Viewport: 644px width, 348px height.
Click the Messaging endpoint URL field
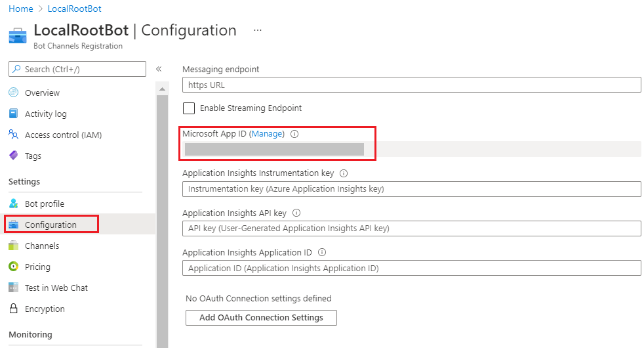click(x=411, y=85)
